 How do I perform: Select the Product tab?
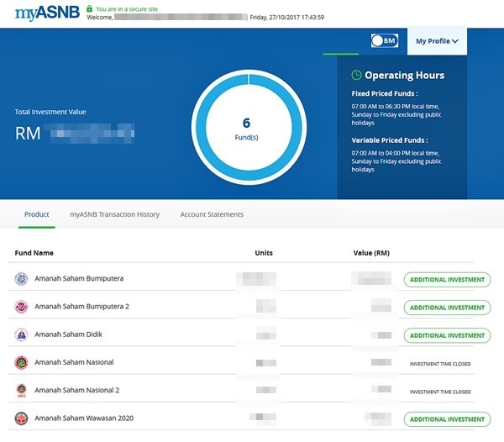click(37, 214)
